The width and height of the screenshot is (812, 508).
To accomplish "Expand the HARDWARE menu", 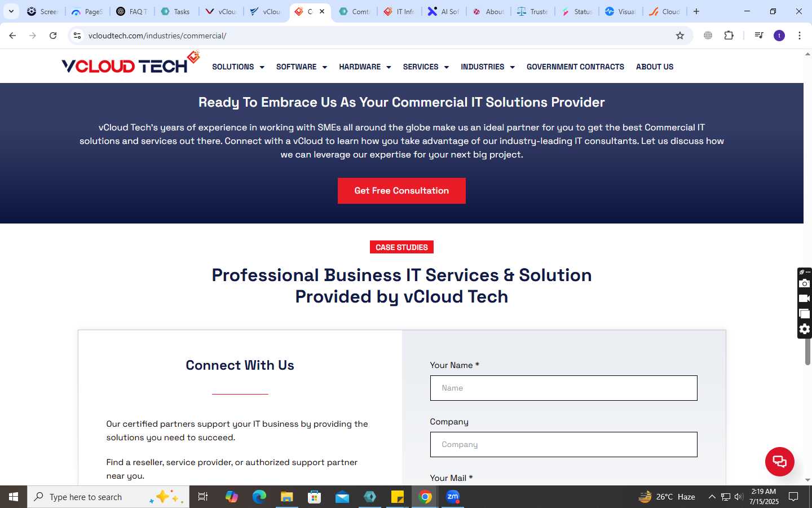I will coord(365,67).
